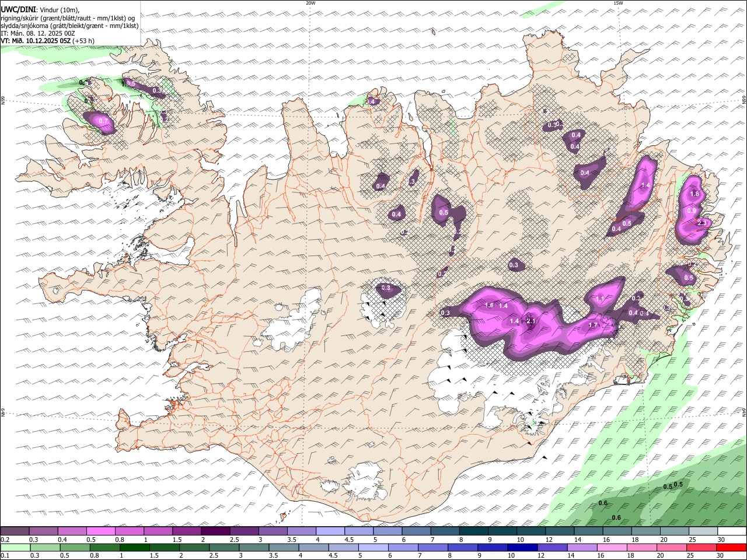Select the white swatch labeled 30 in the top legend row

[731, 531]
